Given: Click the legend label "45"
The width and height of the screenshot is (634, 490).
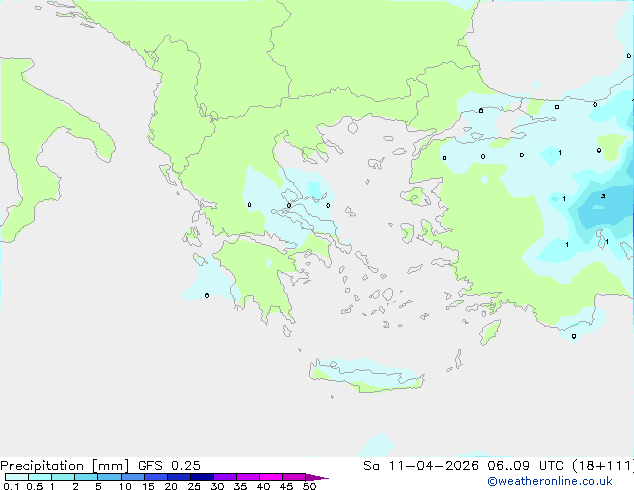Looking at the screenshot, I should (286, 486).
